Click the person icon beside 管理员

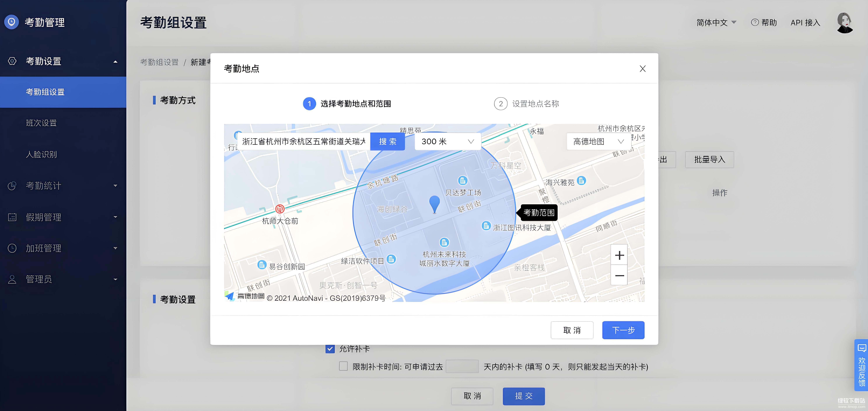point(12,279)
